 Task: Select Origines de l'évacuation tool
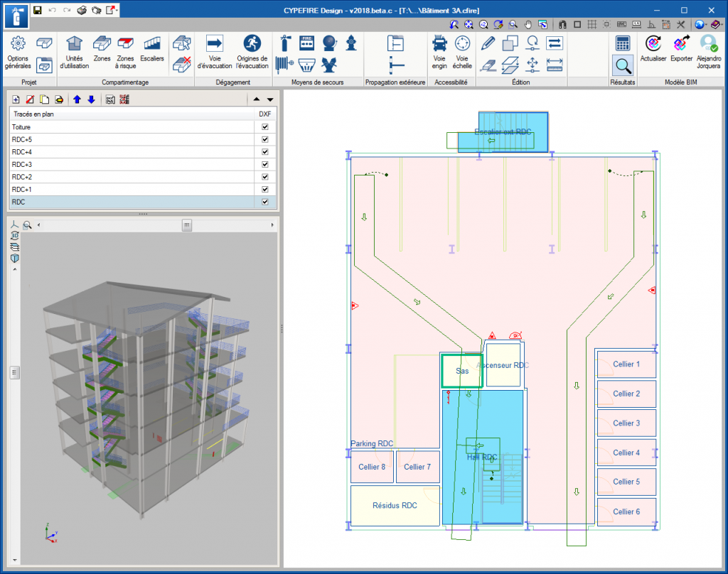252,50
